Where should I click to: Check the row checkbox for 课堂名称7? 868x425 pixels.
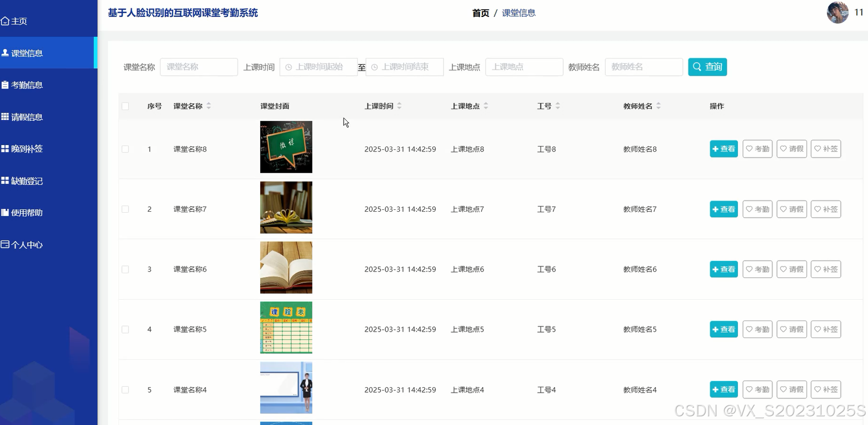tap(125, 209)
